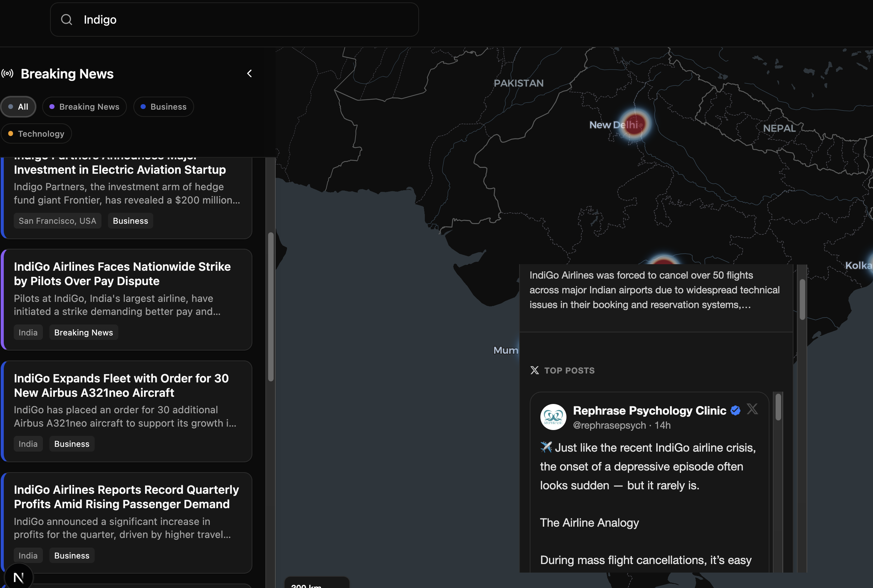This screenshot has width=873, height=588.
Task: Click the X icon beside TOP POSTS
Action: click(534, 370)
